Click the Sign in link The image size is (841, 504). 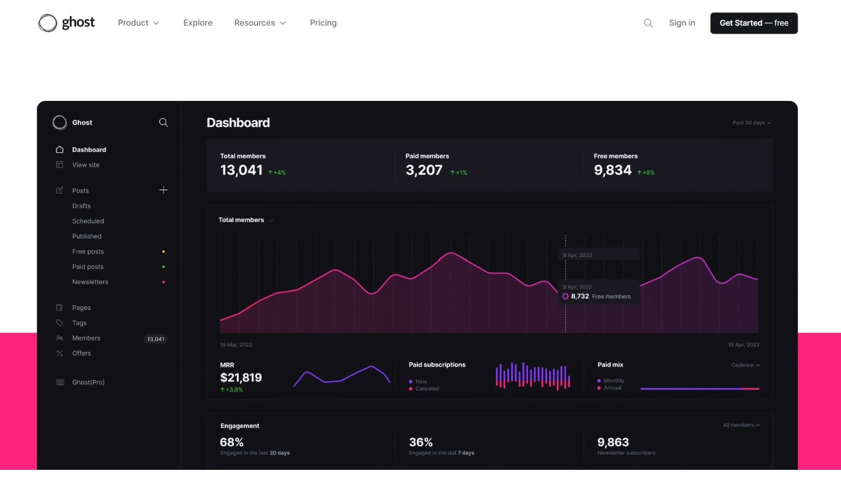coord(682,23)
